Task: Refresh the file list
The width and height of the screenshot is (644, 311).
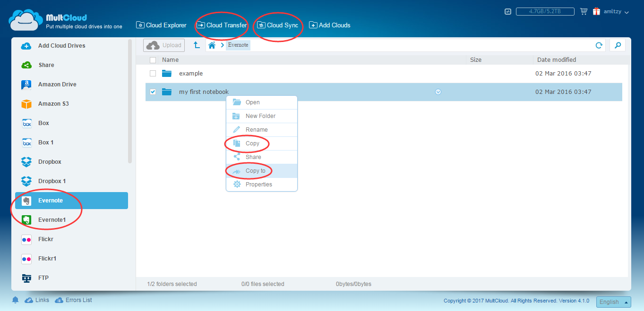Action: (x=599, y=45)
